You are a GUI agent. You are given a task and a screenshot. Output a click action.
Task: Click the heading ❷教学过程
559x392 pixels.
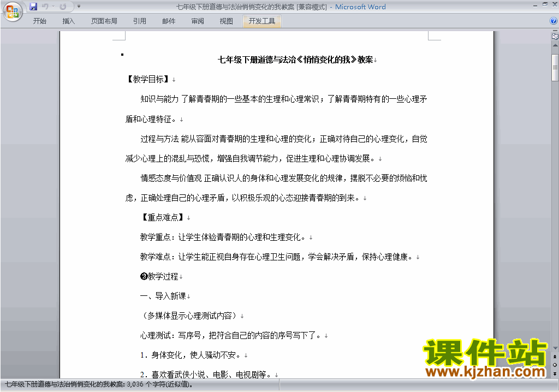159,276
